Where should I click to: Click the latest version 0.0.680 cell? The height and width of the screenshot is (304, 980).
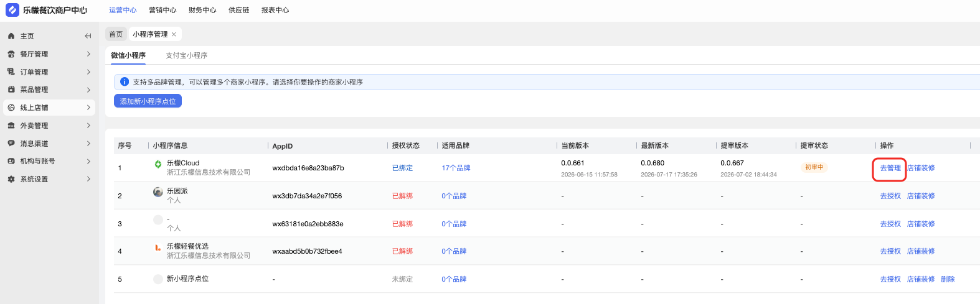pos(653,163)
